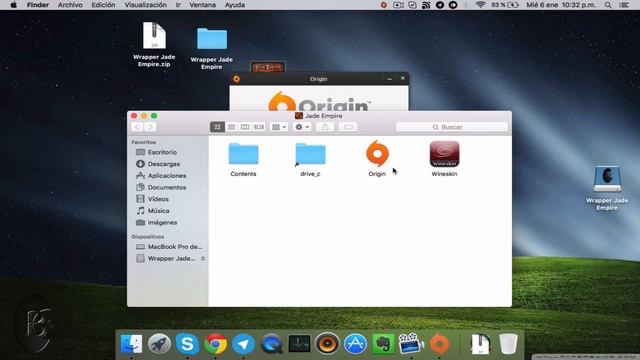The image size is (640, 360).
Task: Open Origin from the Dock
Action: [439, 344]
